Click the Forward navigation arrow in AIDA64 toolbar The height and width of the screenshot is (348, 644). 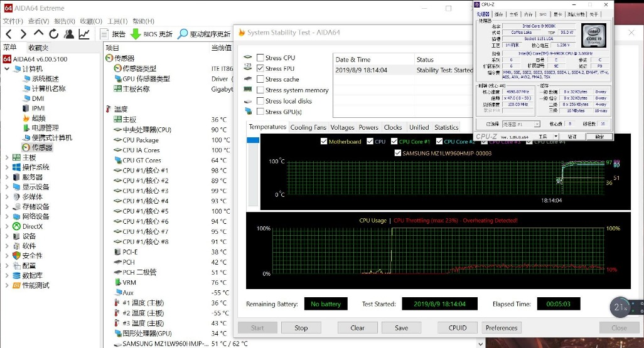23,34
